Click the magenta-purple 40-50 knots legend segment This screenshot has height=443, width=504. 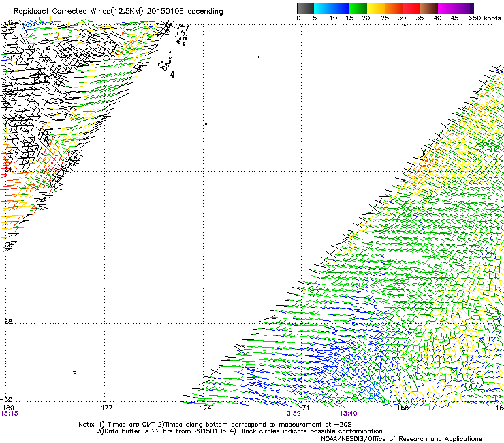click(x=456, y=8)
